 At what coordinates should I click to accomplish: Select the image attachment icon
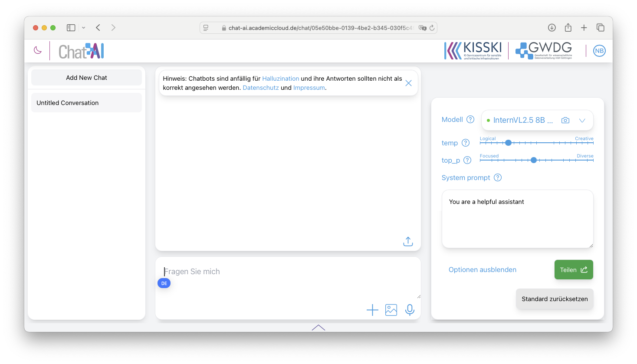tap(391, 310)
